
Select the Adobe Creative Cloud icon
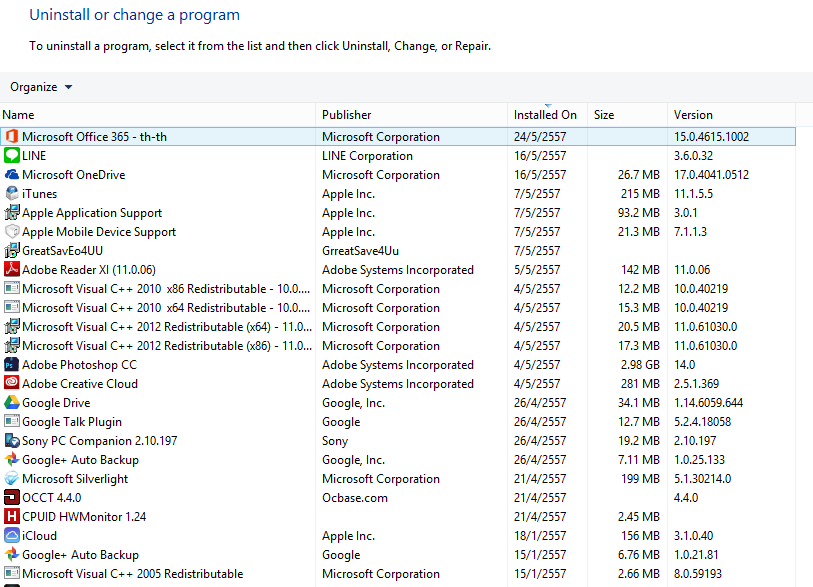12,384
